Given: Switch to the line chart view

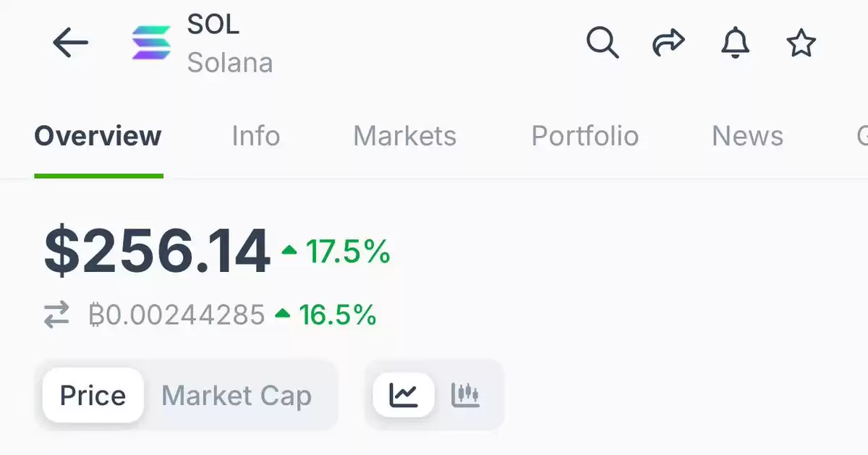Looking at the screenshot, I should [404, 395].
